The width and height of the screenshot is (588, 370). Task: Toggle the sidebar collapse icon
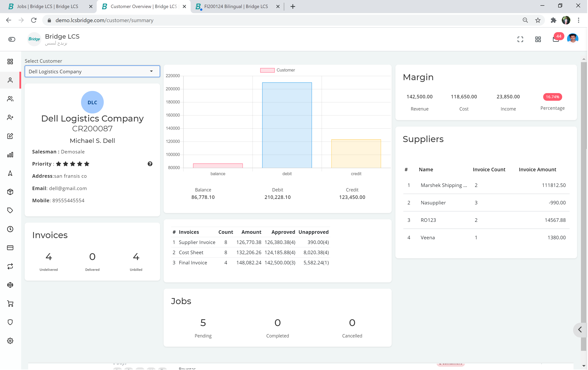[x=12, y=39]
